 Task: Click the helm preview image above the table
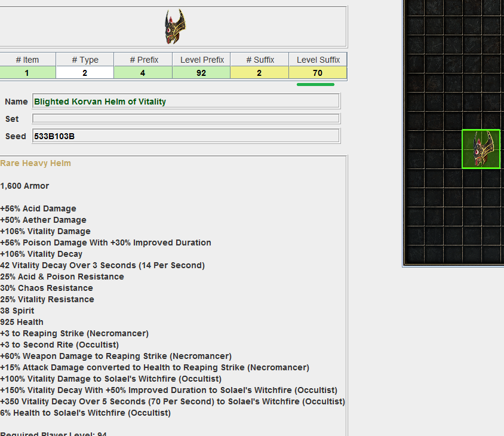(175, 26)
